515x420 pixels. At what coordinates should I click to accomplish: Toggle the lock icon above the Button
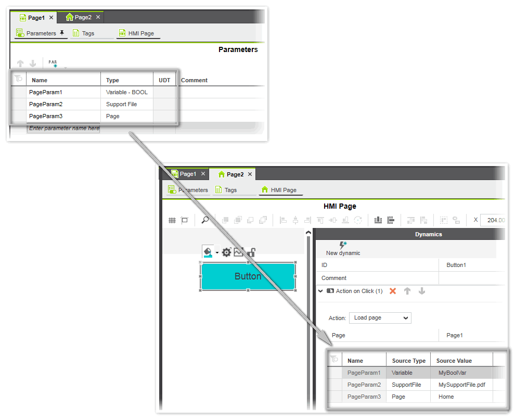tap(251, 252)
